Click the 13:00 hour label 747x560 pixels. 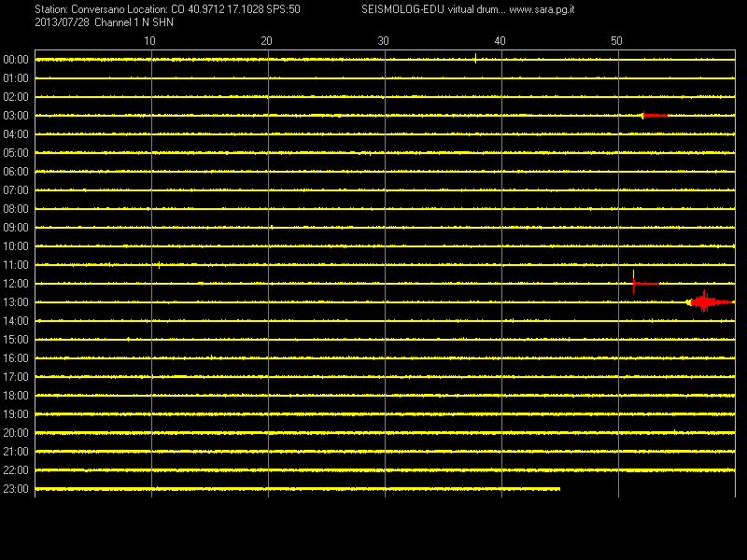(16, 302)
